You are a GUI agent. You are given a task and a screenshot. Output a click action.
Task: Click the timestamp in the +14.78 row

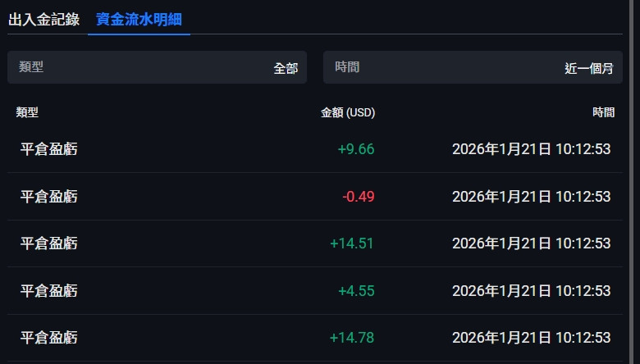tap(531, 337)
